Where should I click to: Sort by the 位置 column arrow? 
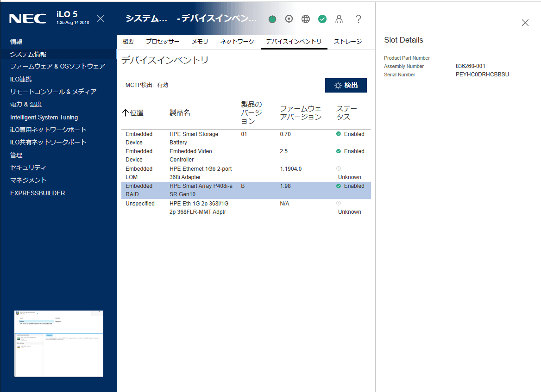click(126, 113)
